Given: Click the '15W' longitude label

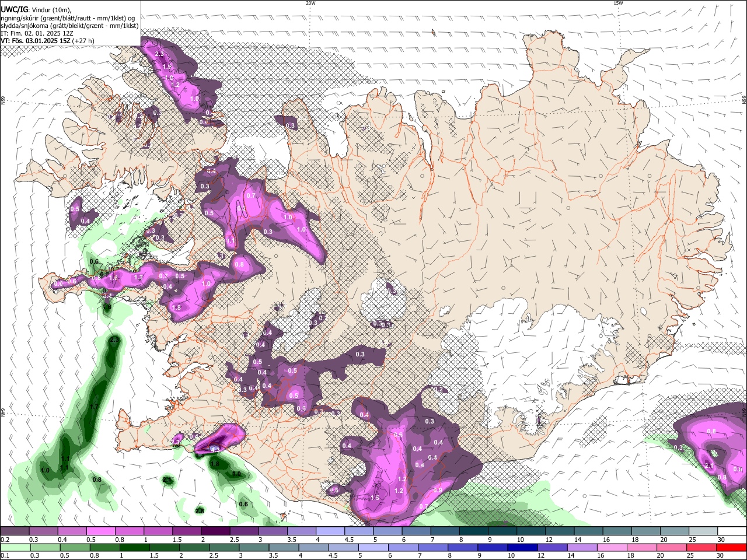Looking at the screenshot, I should pos(618,3).
